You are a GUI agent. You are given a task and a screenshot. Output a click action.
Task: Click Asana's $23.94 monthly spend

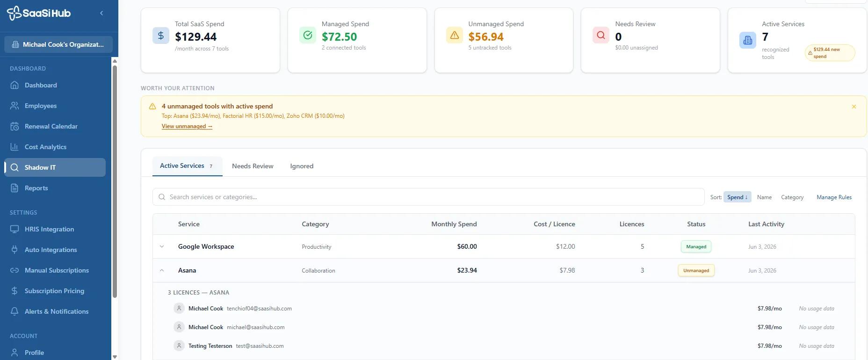coord(467,270)
